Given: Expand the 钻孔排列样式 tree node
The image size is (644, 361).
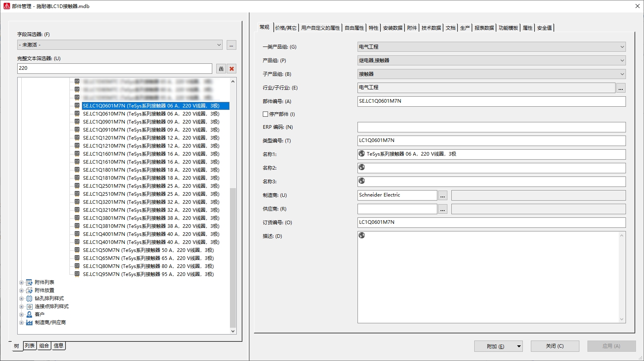Looking at the screenshot, I should (x=22, y=298).
